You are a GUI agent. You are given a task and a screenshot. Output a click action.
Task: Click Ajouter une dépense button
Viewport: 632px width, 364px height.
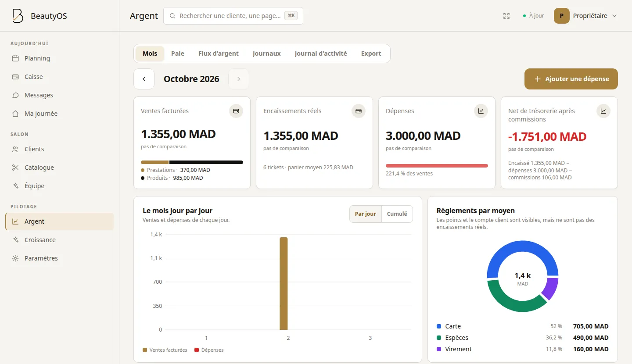pos(571,79)
